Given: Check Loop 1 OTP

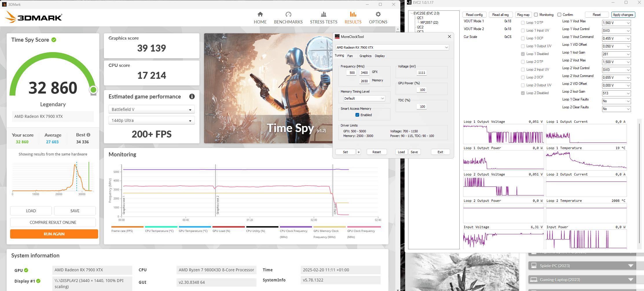Looking at the screenshot, I should [523, 23].
